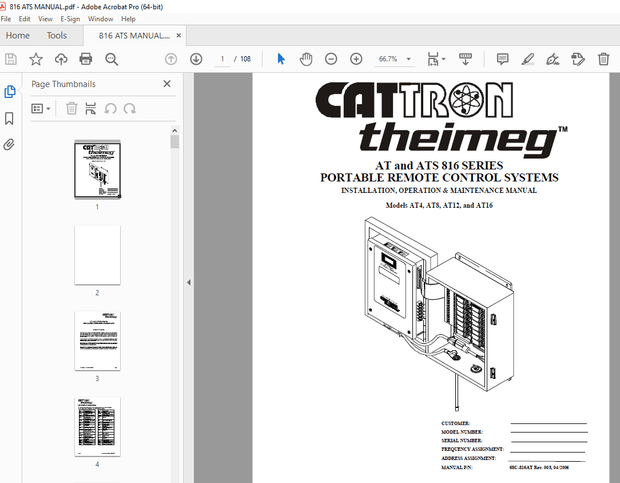Go to next page arrow

click(196, 59)
